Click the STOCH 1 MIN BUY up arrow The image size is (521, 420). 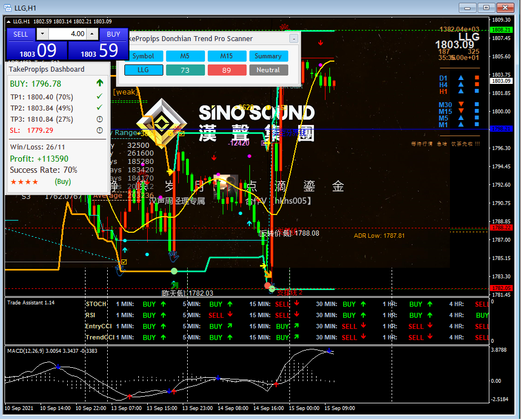pos(163,304)
